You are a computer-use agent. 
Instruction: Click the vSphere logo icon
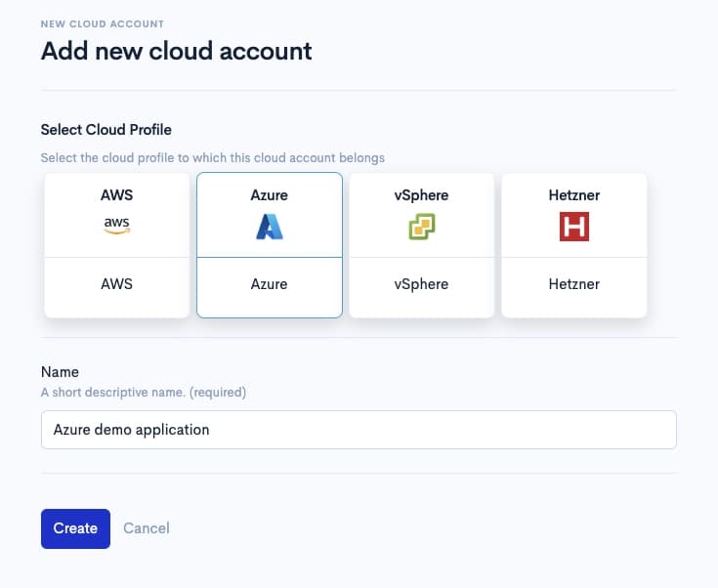tap(422, 227)
